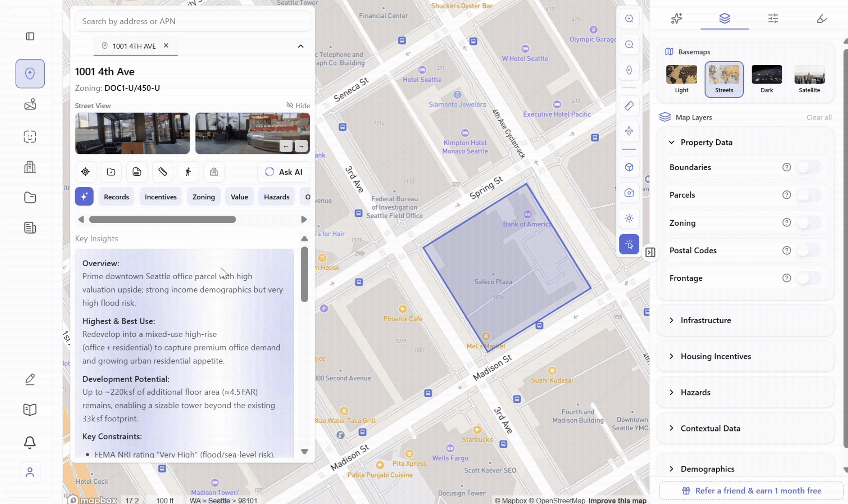Open the Records tab
Screen dimensions: 848x504
point(116,197)
